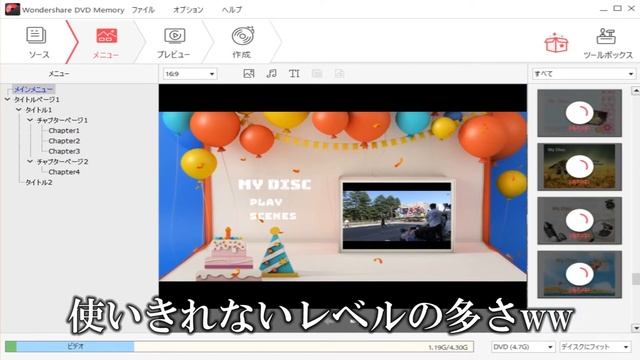Image resolution: width=640 pixels, height=360 pixels.
Task: Collapse the タイトルページ1 tree node
Action: [7, 99]
